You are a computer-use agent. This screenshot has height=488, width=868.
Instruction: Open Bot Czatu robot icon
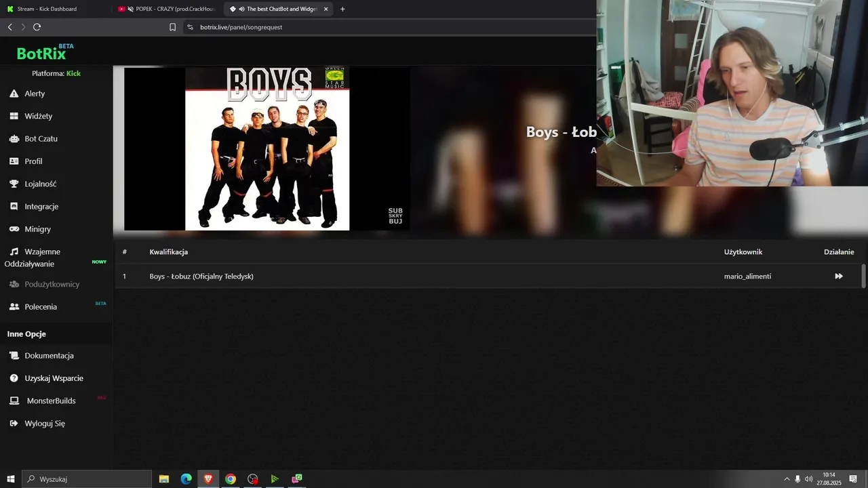(x=14, y=139)
